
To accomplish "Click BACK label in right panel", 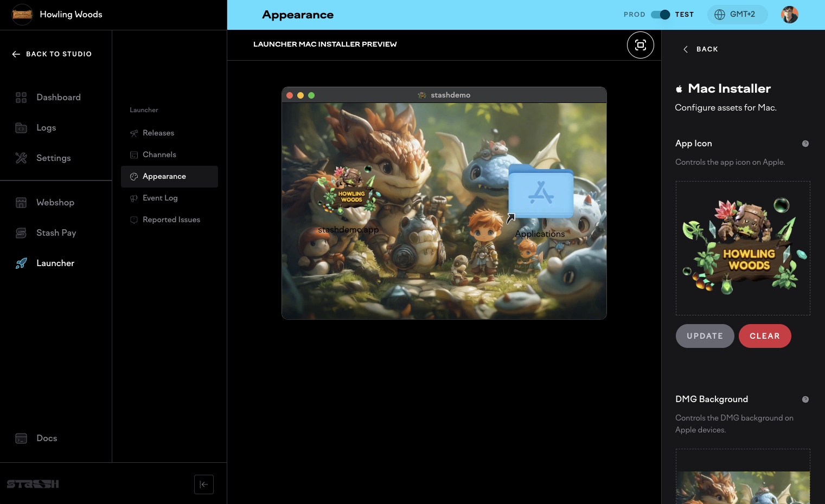I will (x=707, y=49).
